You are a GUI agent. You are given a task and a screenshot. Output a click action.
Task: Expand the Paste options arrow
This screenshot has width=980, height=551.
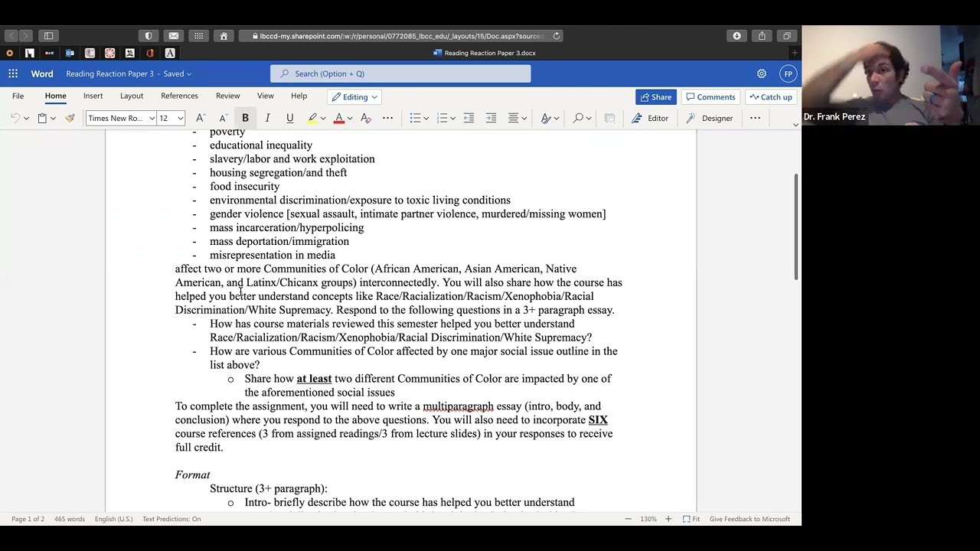53,118
